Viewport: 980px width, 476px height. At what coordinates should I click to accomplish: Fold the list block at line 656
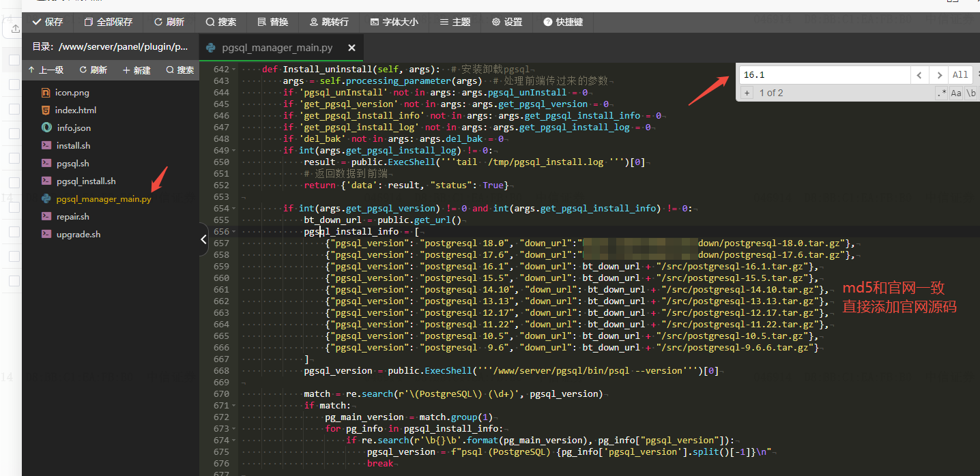(234, 232)
